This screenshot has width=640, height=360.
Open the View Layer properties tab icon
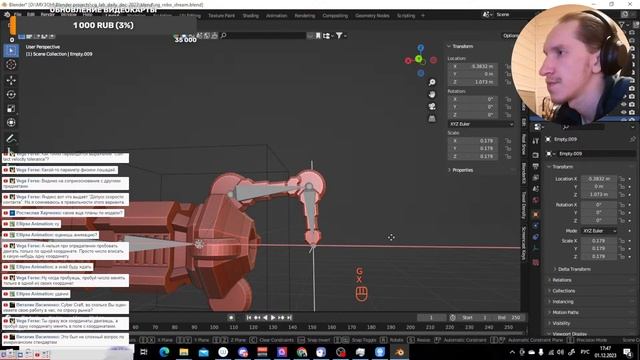coord(536,178)
